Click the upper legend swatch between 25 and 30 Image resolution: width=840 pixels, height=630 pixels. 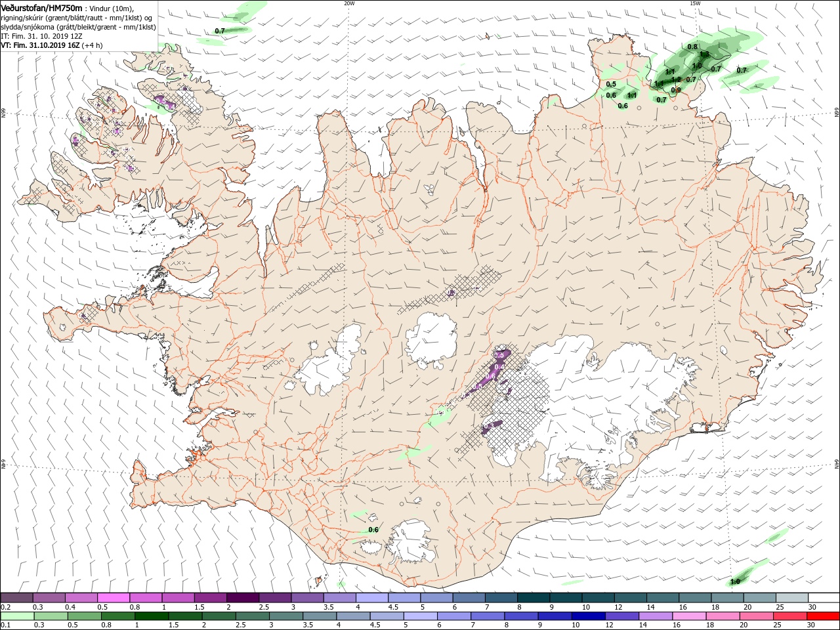(791, 598)
